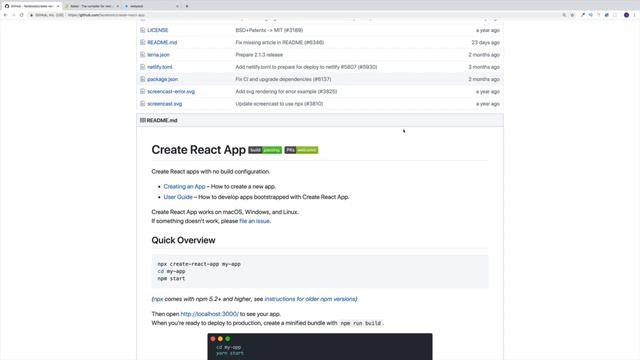Click the 'Create React App' heading

(198, 150)
